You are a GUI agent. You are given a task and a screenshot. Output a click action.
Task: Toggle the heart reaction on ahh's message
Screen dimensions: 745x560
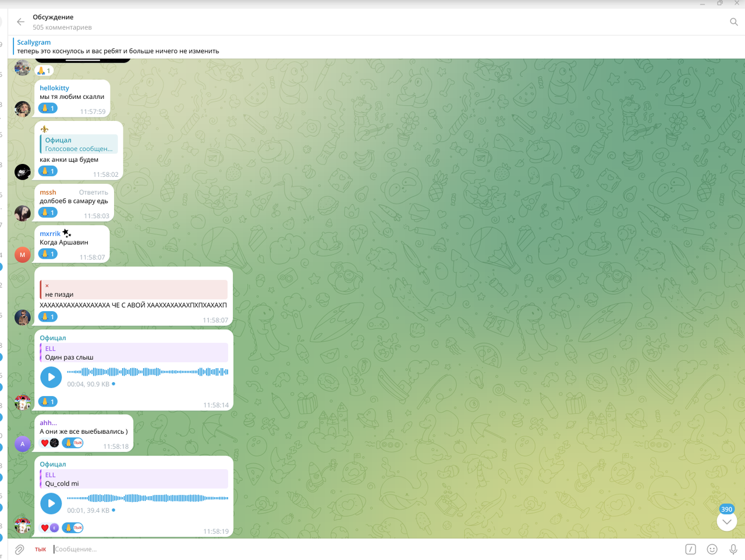click(x=49, y=443)
